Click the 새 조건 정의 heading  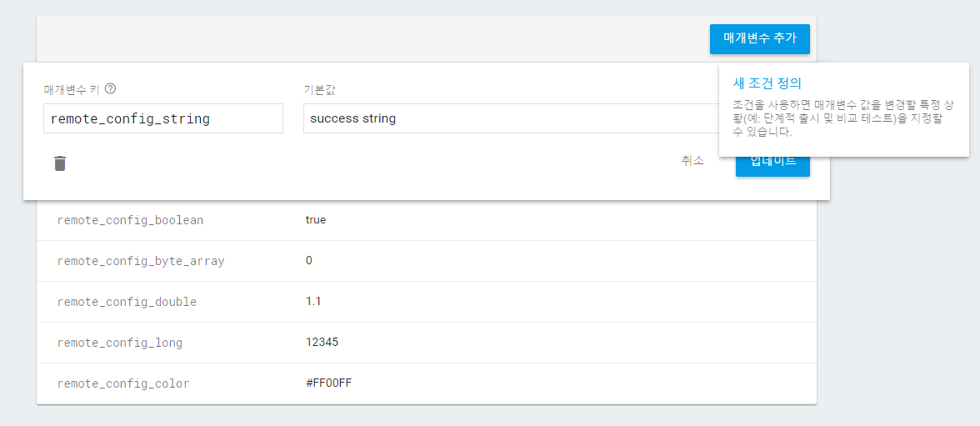pyautogui.click(x=767, y=83)
